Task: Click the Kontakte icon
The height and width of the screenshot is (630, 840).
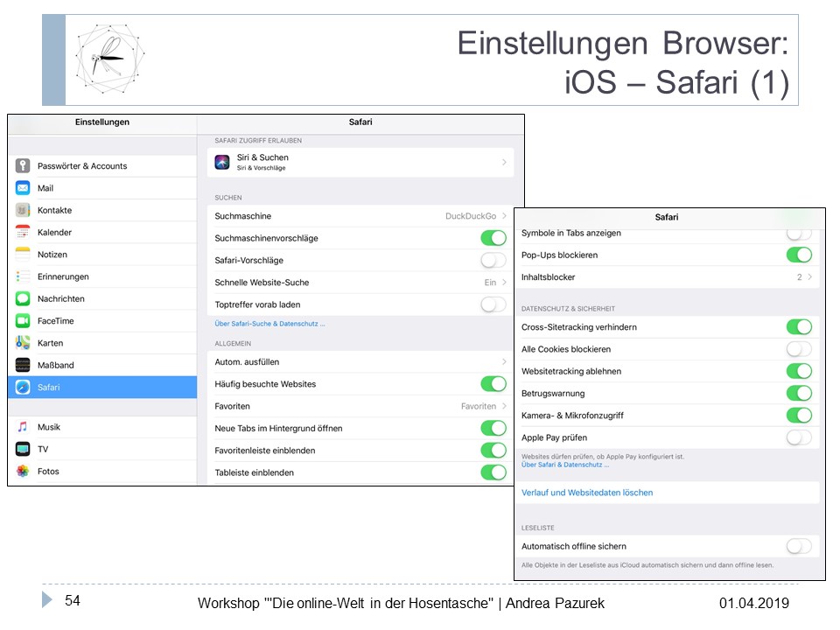Action: 23,210
